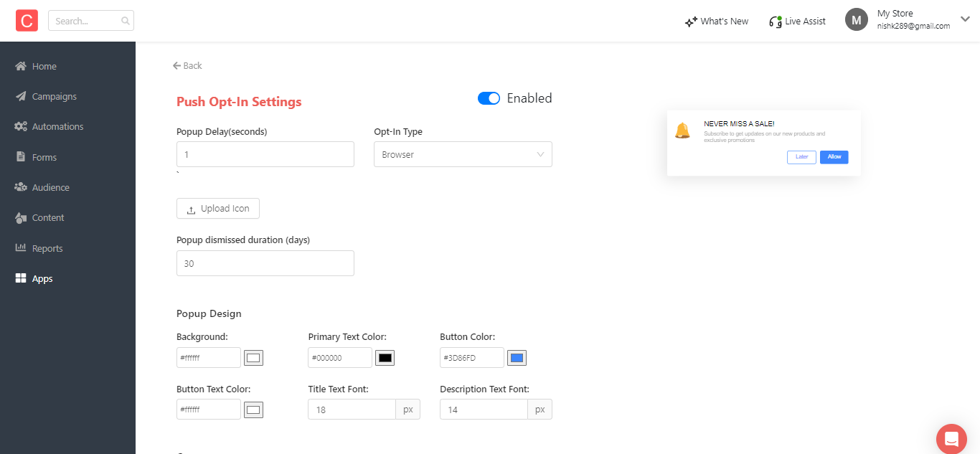Click the Popup Design heading
Image resolution: width=980 pixels, height=454 pixels.
209,313
